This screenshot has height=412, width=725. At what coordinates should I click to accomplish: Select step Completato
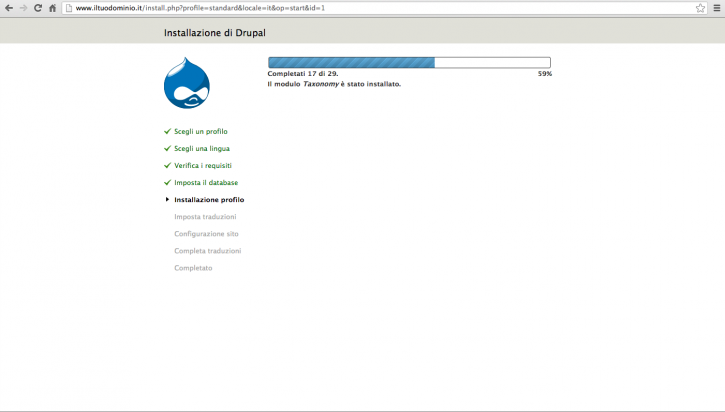tap(193, 268)
